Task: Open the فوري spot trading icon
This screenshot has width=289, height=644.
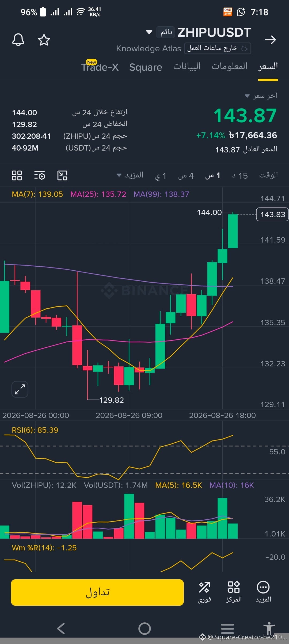Action: (204, 592)
